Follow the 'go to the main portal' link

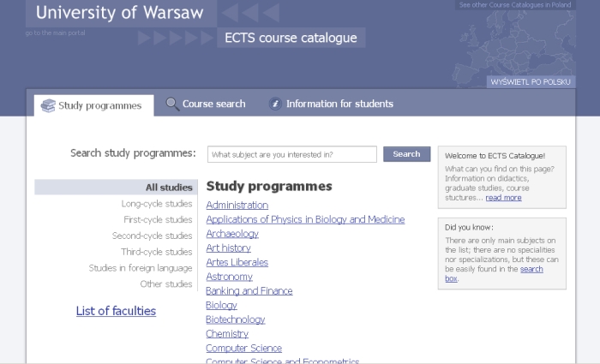[55, 33]
